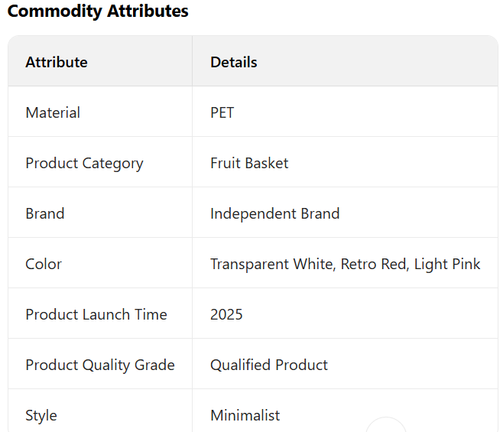Select the Minimalist style value

[245, 415]
